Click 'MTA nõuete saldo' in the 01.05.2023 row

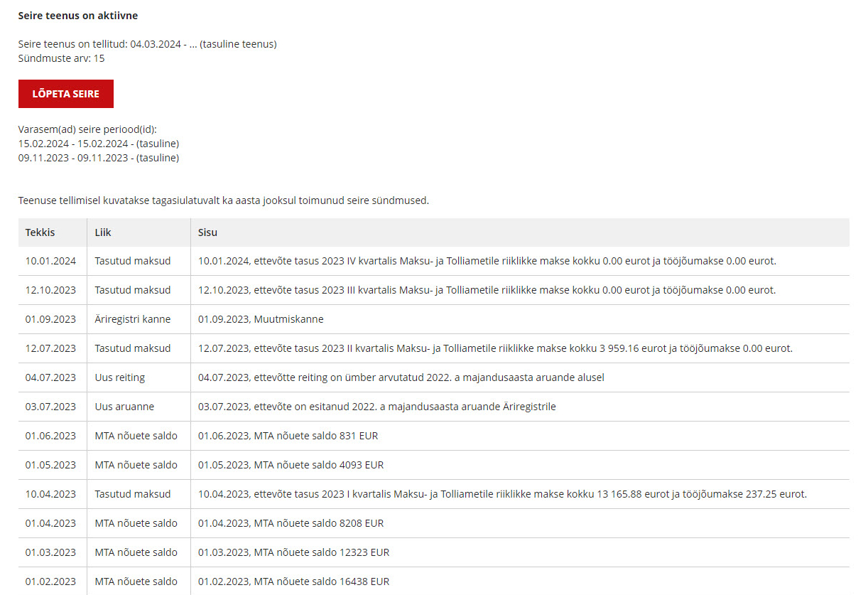click(136, 465)
